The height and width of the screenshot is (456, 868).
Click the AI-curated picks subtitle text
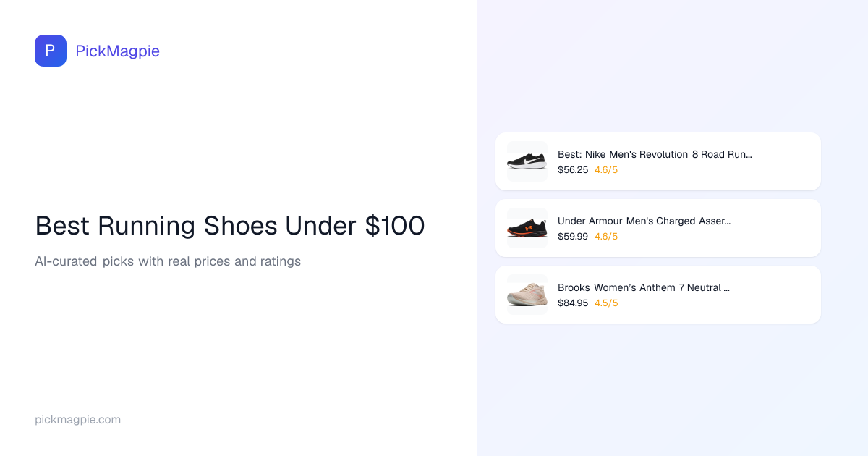coord(168,261)
